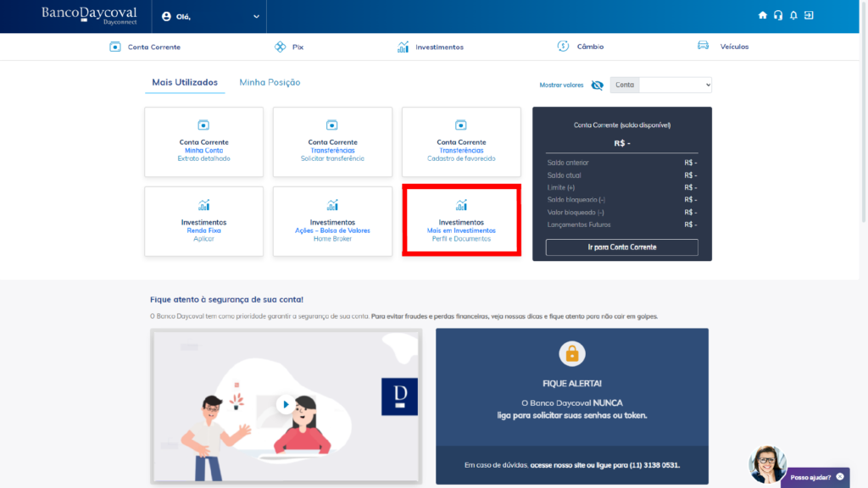Close the Posso ajudar chat bubble
This screenshot has height=488, width=868.
(840, 476)
